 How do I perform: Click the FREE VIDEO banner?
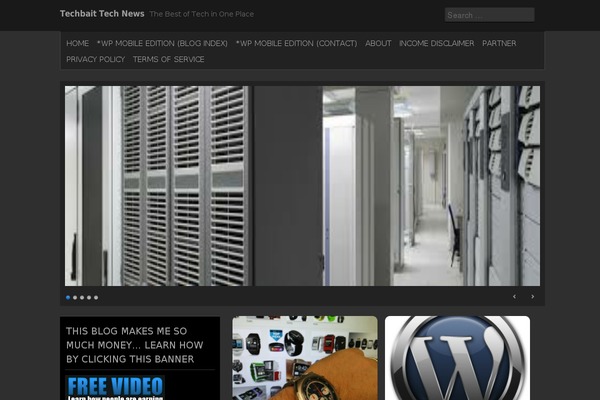click(x=115, y=388)
